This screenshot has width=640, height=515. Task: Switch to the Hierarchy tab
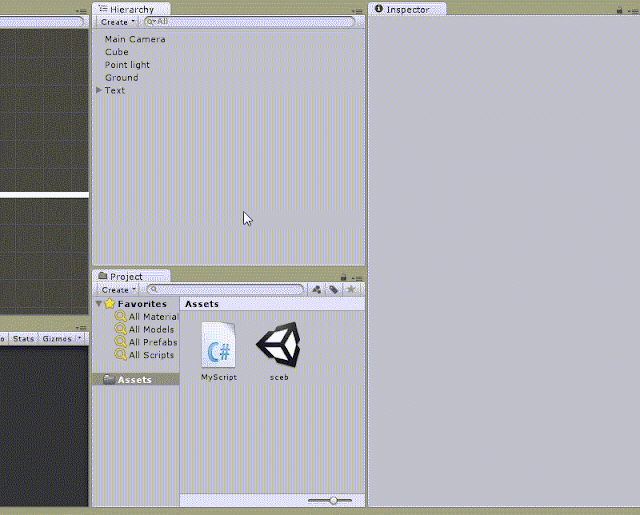point(131,9)
